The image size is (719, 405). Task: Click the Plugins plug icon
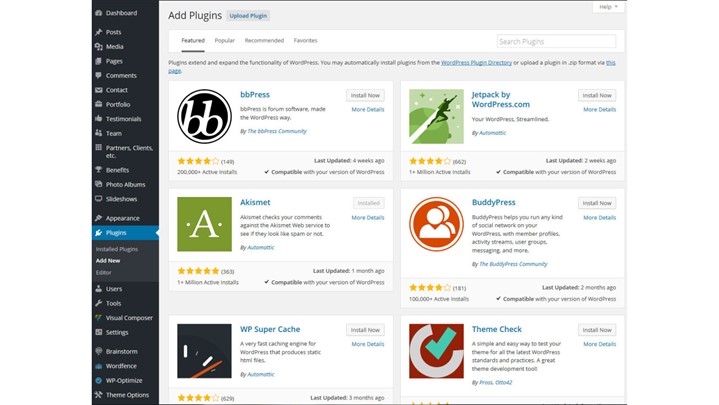(99, 233)
